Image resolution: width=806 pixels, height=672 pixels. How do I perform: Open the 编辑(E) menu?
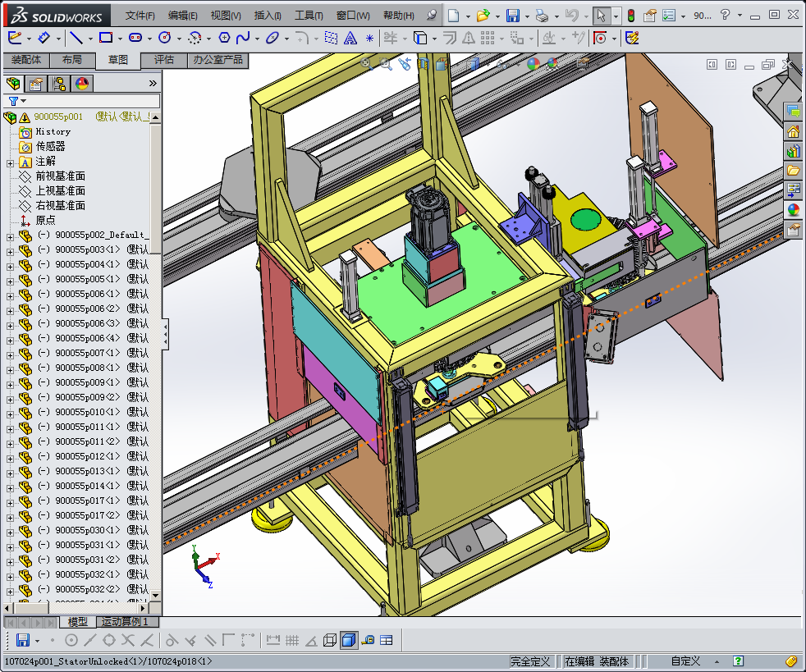pyautogui.click(x=182, y=16)
